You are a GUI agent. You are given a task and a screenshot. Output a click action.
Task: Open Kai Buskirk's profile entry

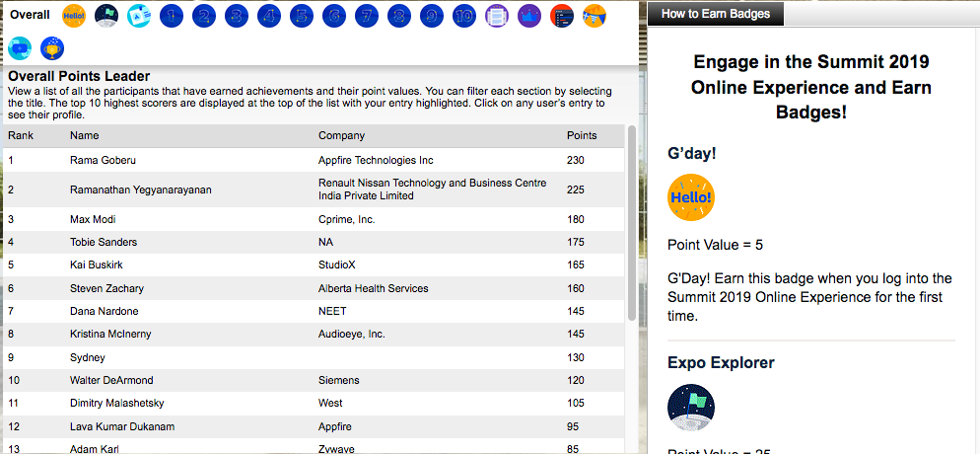tap(314, 265)
